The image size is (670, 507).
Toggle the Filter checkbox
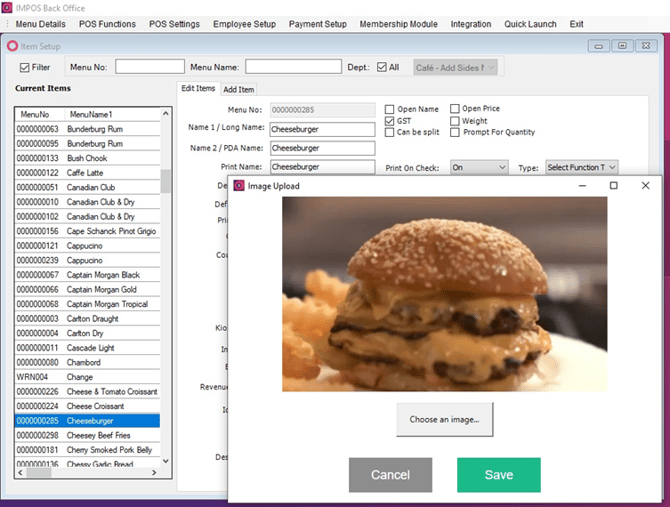pos(24,67)
